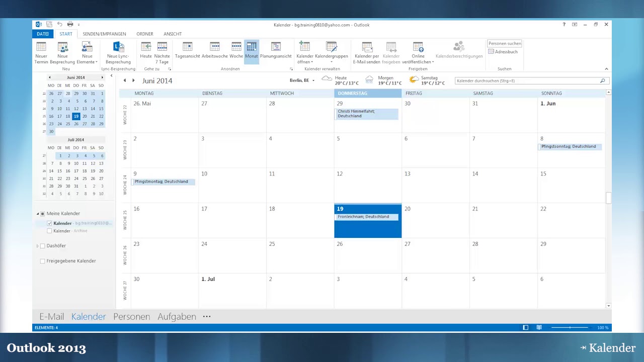644x362 pixels.
Task: Go to the E-Mail module
Action: [51, 316]
